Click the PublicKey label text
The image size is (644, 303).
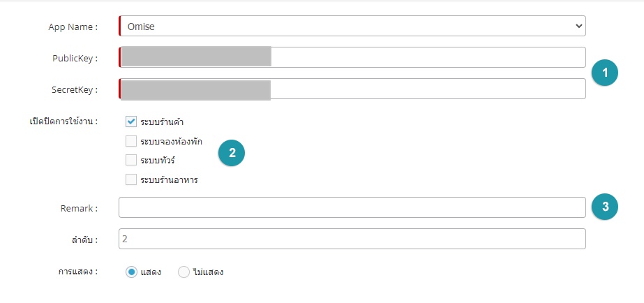(x=75, y=59)
